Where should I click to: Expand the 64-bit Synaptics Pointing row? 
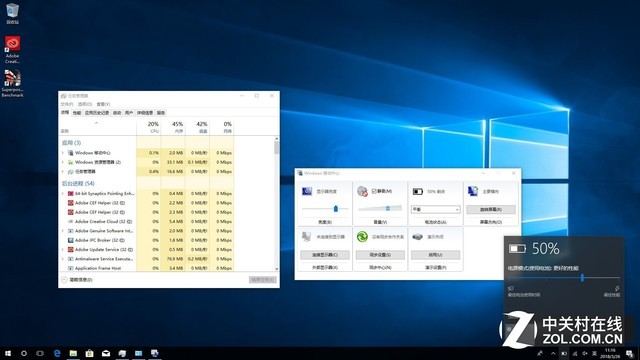(x=63, y=193)
